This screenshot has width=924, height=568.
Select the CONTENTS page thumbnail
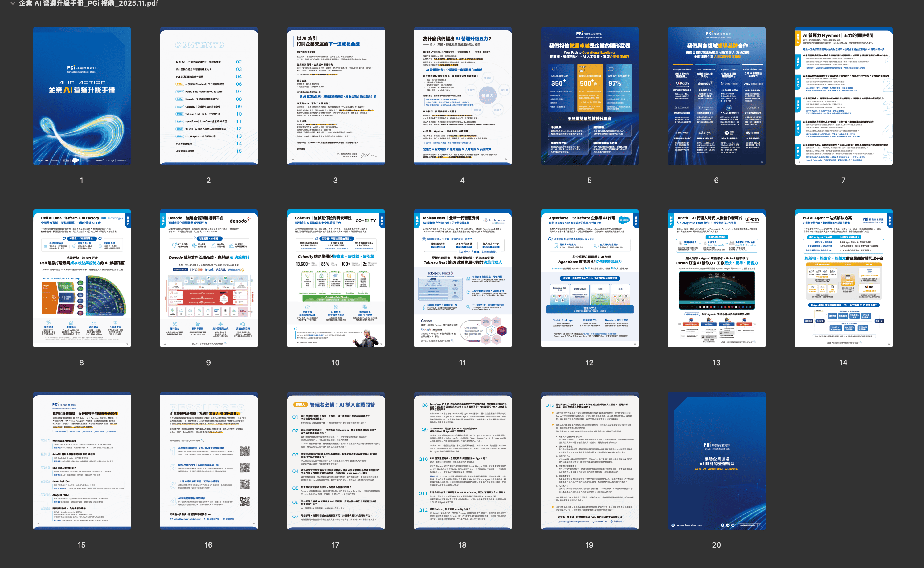(209, 96)
